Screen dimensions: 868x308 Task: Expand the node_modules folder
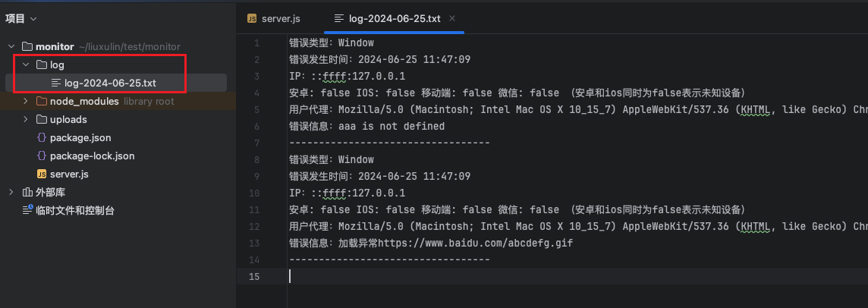click(26, 102)
